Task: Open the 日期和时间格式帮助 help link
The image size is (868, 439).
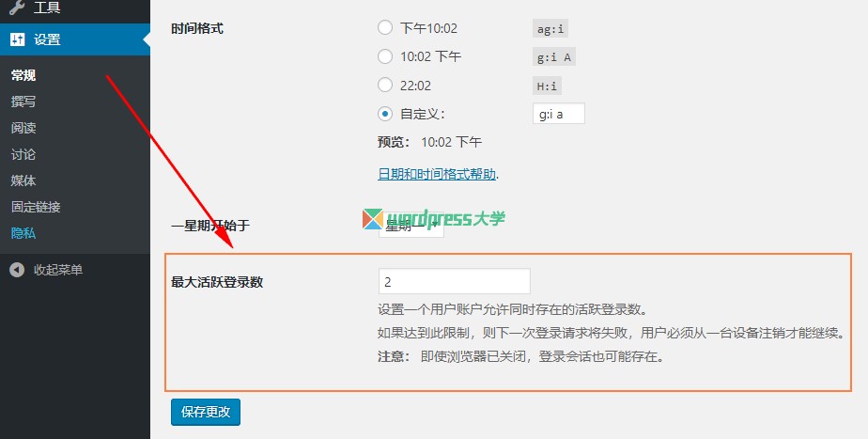Action: (x=437, y=174)
